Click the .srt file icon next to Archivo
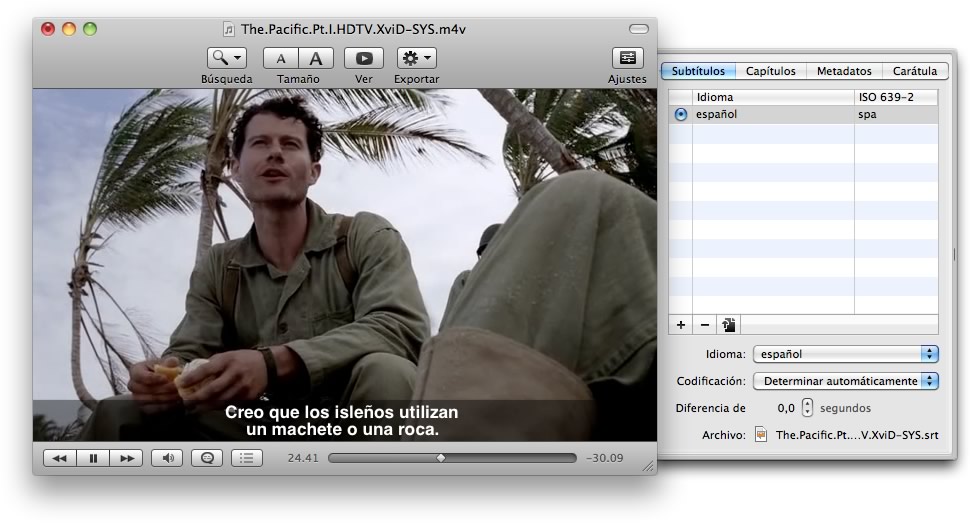Image resolution: width=970 pixels, height=523 pixels. pyautogui.click(x=762, y=434)
